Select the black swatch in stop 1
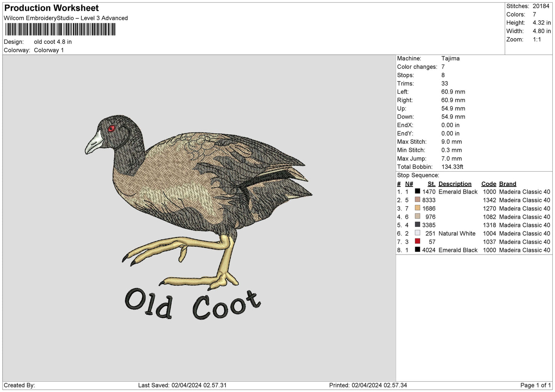This screenshot has height=392, width=555. 417,191
